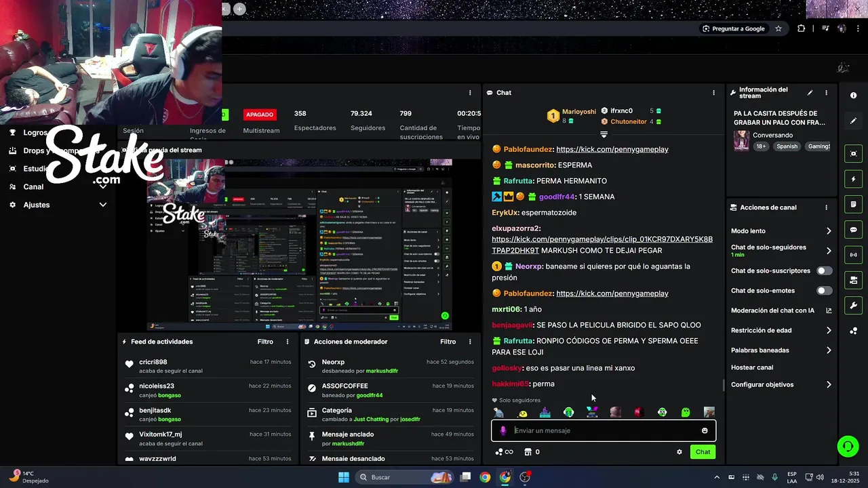Click the Enviar un mensaje input field
868x488 pixels.
point(604,430)
